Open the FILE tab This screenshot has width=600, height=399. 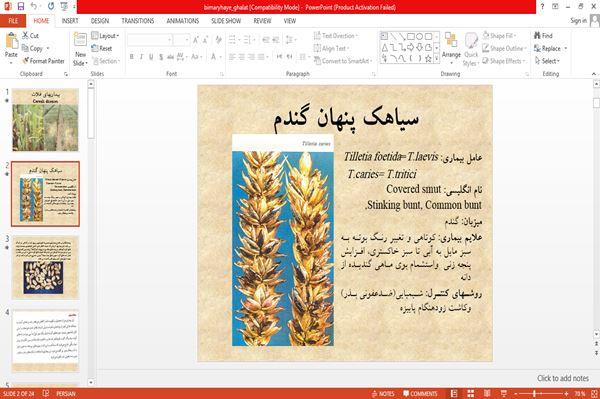pyautogui.click(x=13, y=21)
